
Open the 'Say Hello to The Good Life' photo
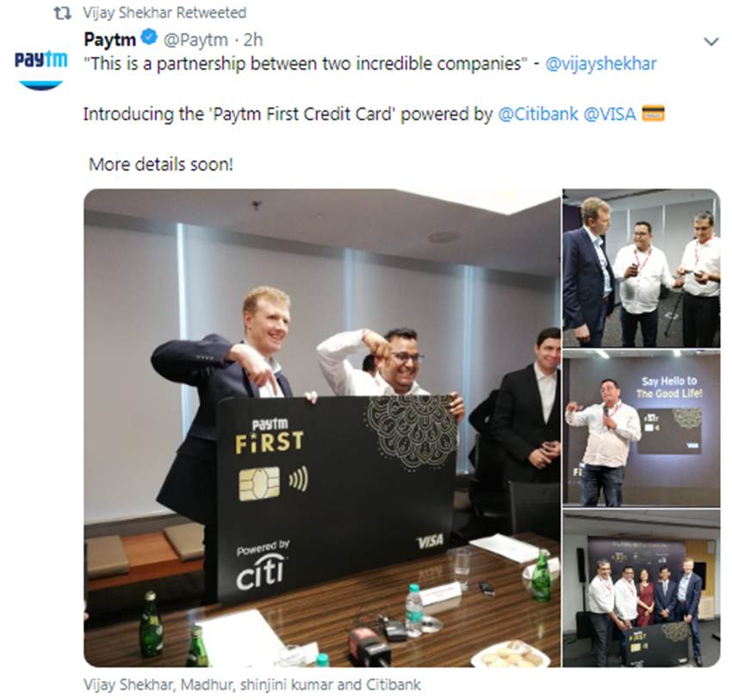642,429
